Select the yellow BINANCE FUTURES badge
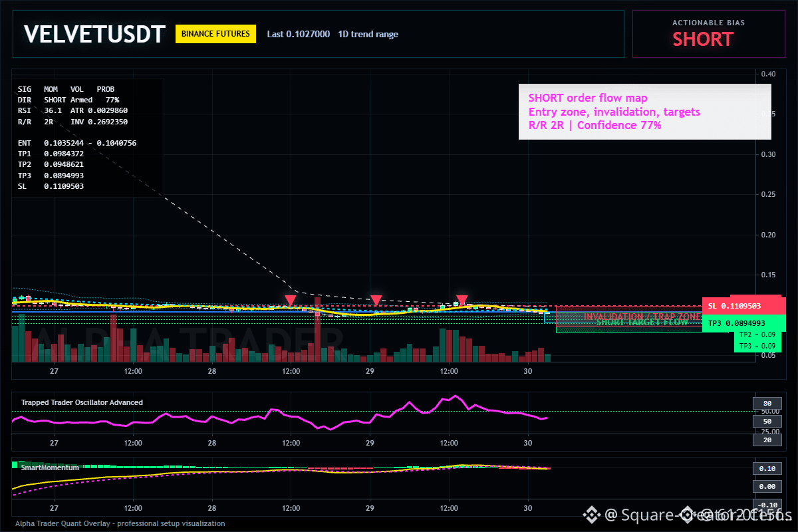 click(215, 34)
